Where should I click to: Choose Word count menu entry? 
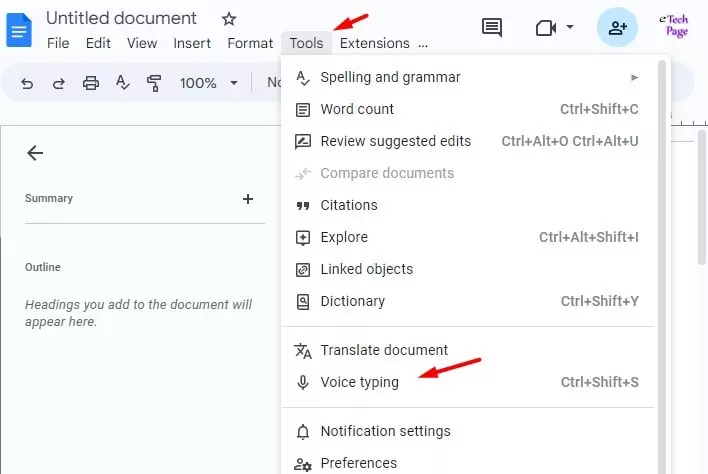point(357,109)
